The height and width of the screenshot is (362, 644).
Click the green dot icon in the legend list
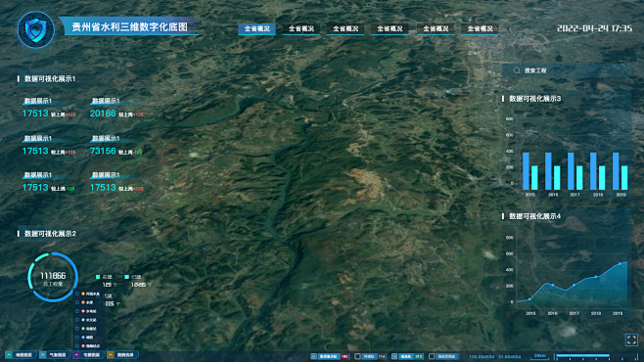[83, 329]
